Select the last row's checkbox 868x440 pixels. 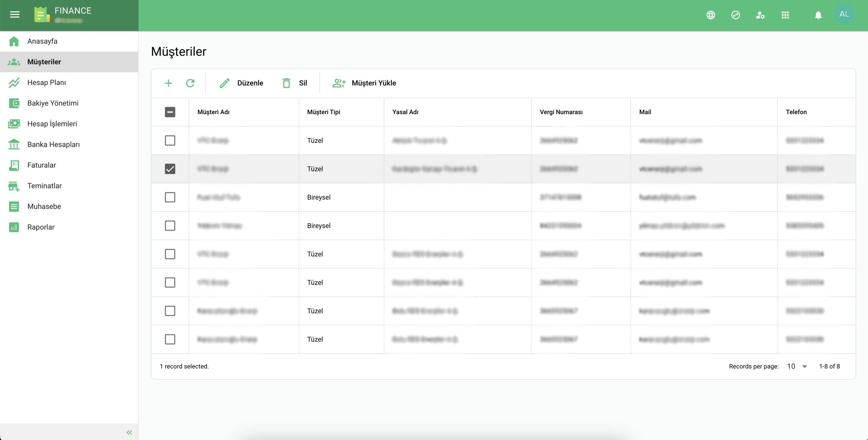170,339
